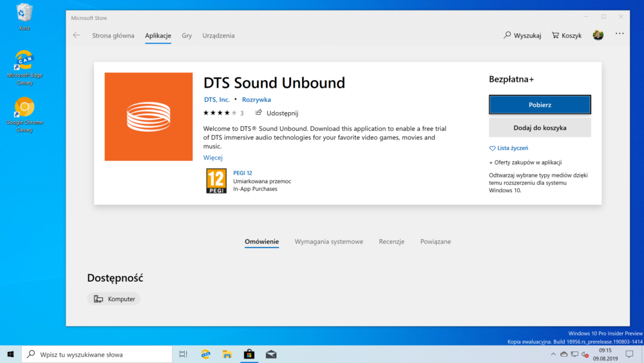Open the user account avatar
Screen dimensions: 644x363
click(598, 35)
